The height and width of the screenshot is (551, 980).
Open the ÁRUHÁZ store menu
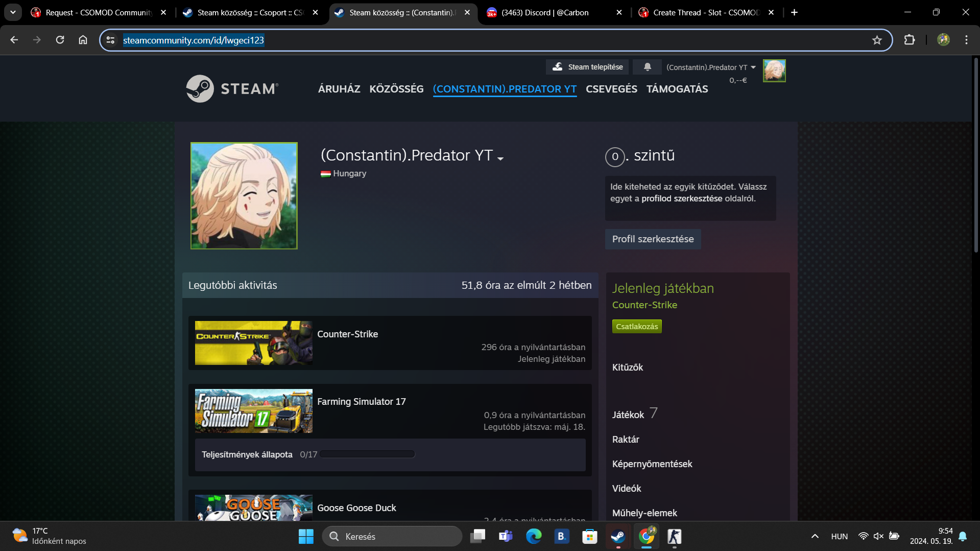[339, 89]
